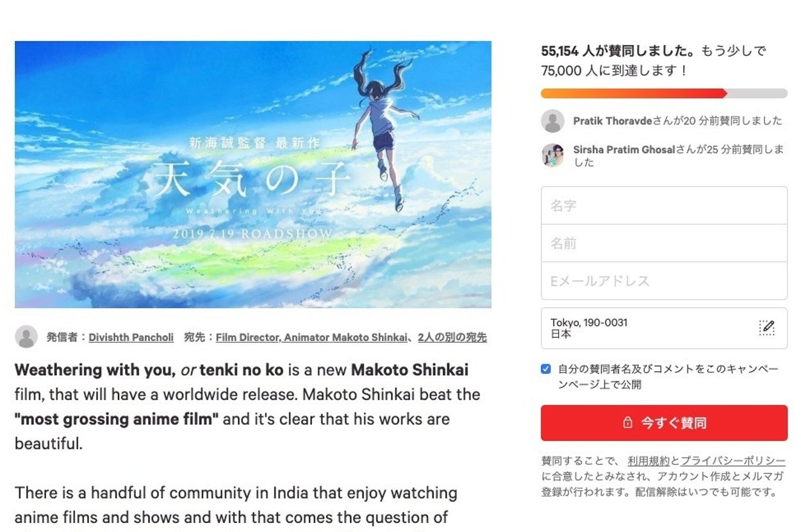The width and height of the screenshot is (801, 532).
Task: Expand the 2人の別の宛先 other recipients link
Action: [x=452, y=337]
